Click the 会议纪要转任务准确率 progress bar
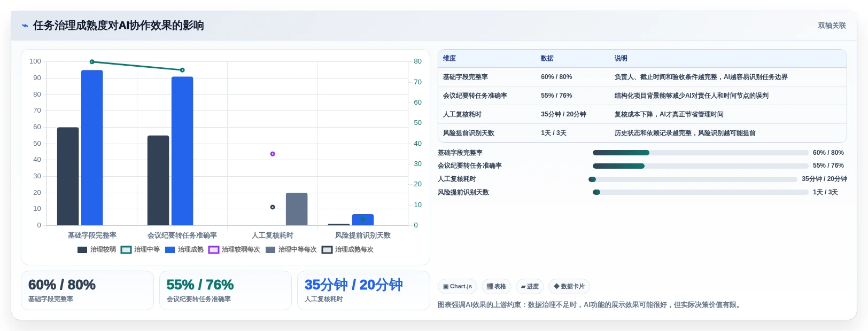 pyautogui.click(x=700, y=166)
